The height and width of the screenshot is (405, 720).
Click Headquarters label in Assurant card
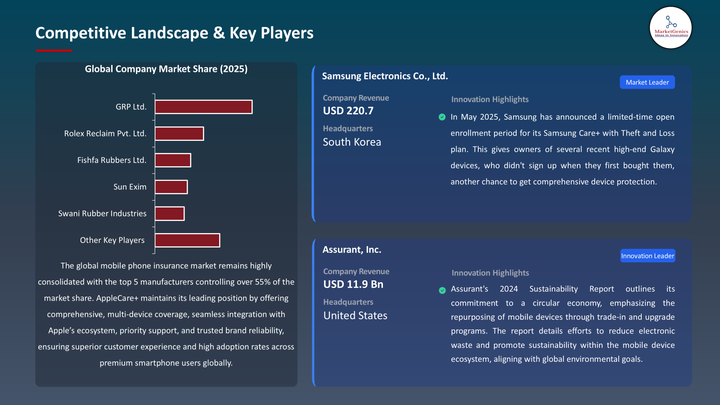[x=348, y=302]
